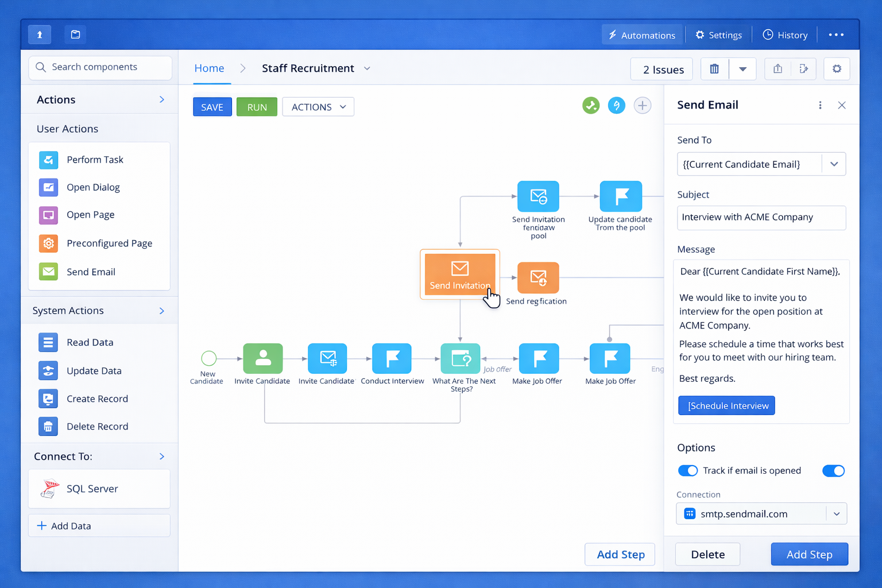Click the blue circular lightning icon
882x588 pixels.
[617, 106]
